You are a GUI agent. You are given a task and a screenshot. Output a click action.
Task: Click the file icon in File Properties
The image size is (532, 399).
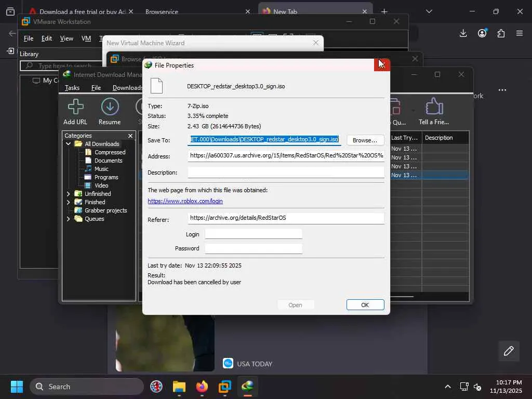pos(157,86)
